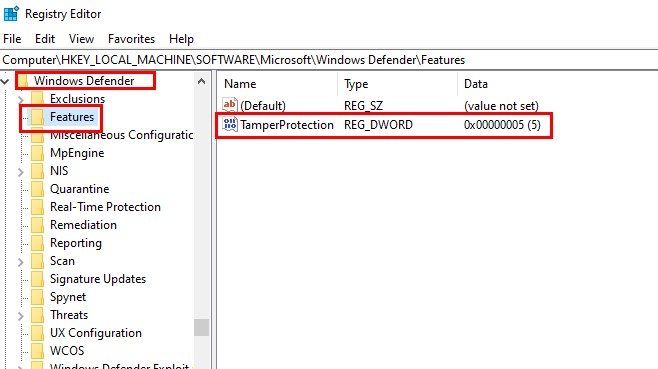Select the Remediation key label
The image size is (658, 369).
tap(83, 225)
